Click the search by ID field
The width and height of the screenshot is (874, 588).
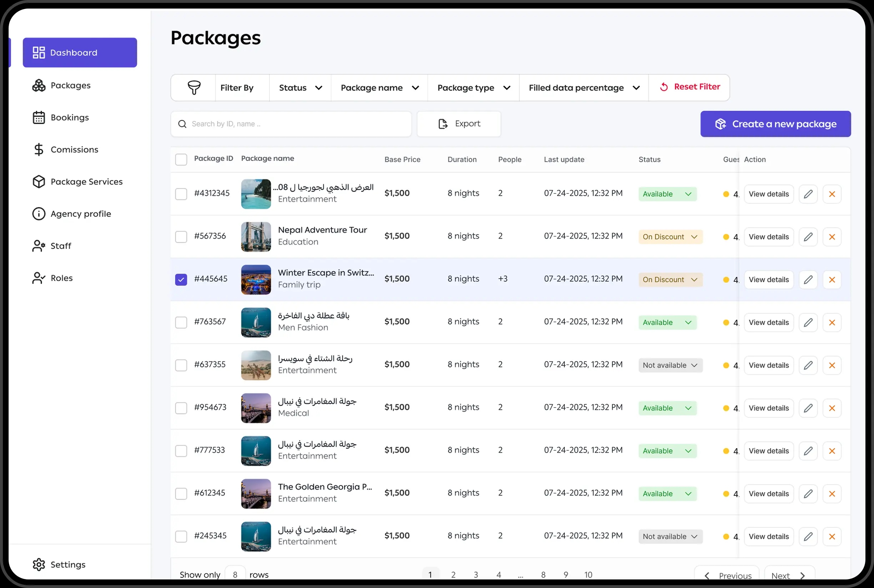291,124
